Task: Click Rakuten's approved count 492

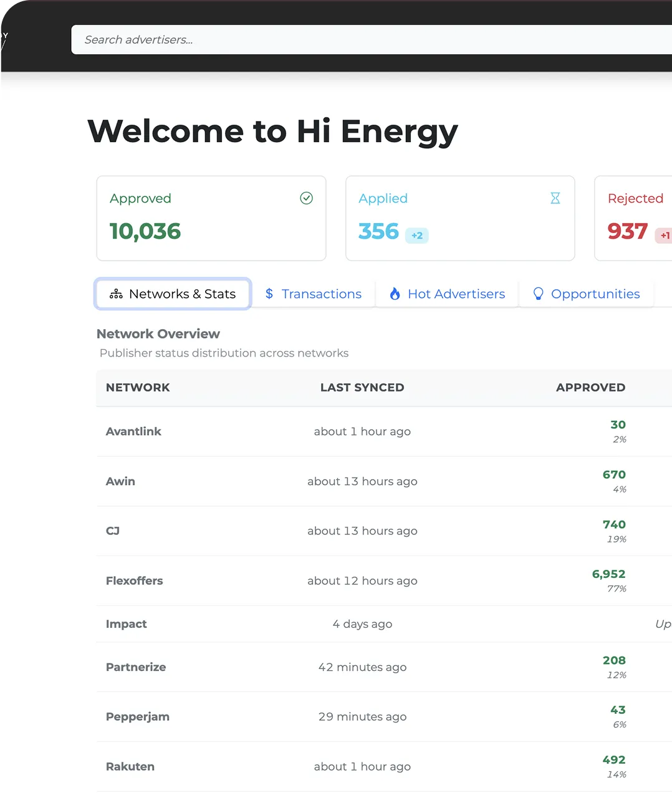Action: click(614, 760)
